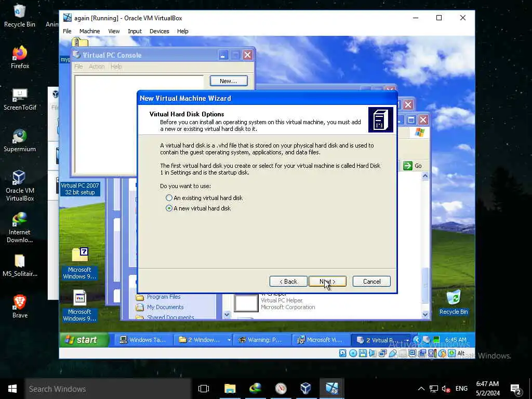Click the mouse integration status icon
Screen dimensions: 532x399
(x=442, y=353)
